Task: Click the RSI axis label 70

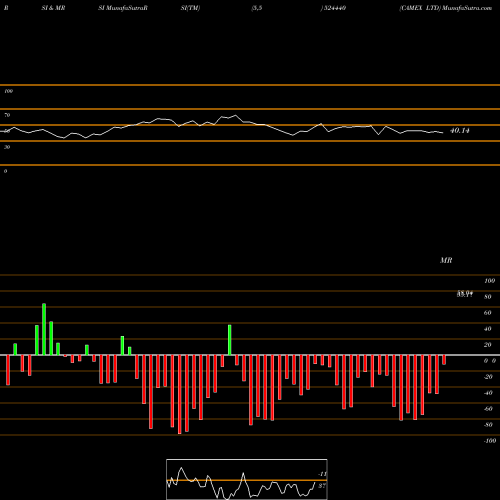Action: [7, 115]
